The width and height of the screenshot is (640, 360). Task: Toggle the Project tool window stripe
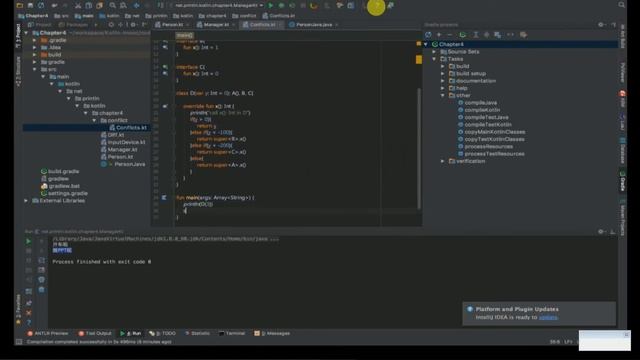click(x=18, y=36)
